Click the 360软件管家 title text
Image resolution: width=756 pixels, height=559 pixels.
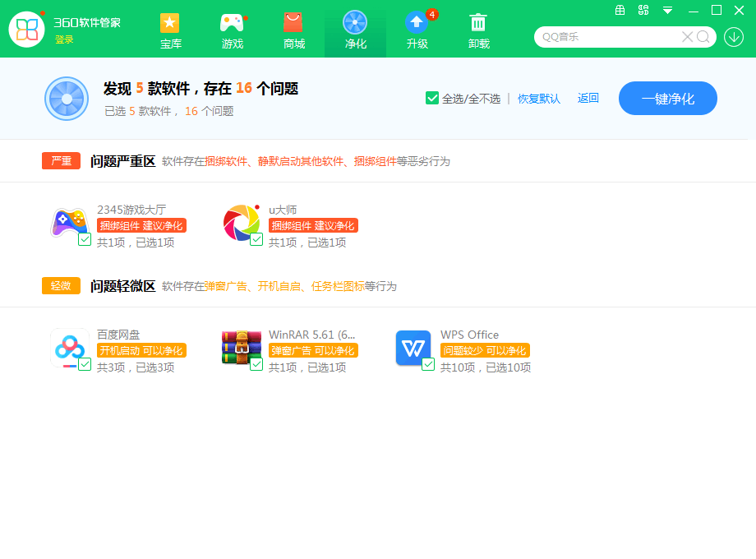[87, 22]
